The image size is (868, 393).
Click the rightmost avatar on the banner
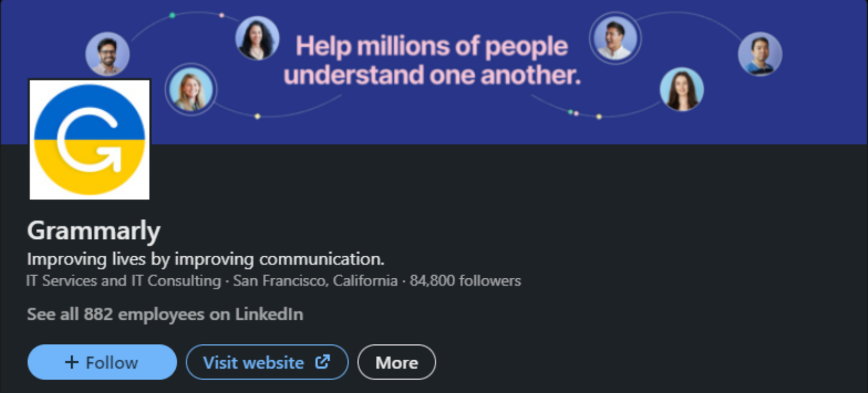click(759, 54)
